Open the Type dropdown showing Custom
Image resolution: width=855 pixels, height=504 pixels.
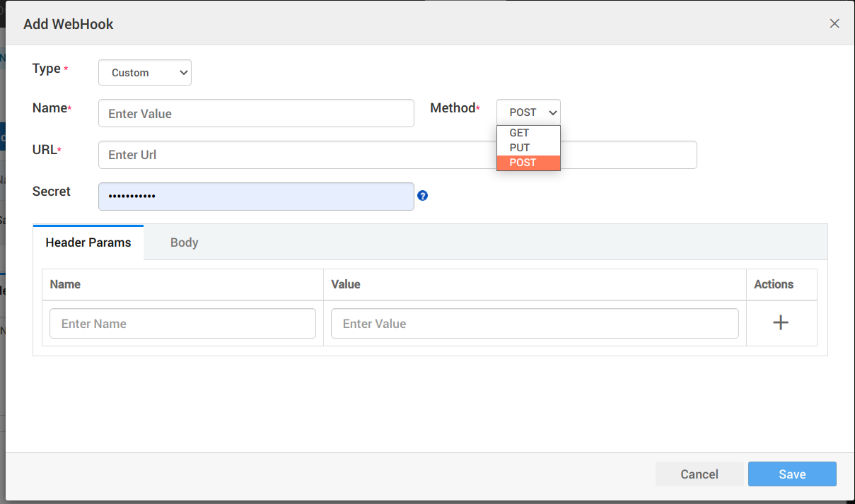144,72
